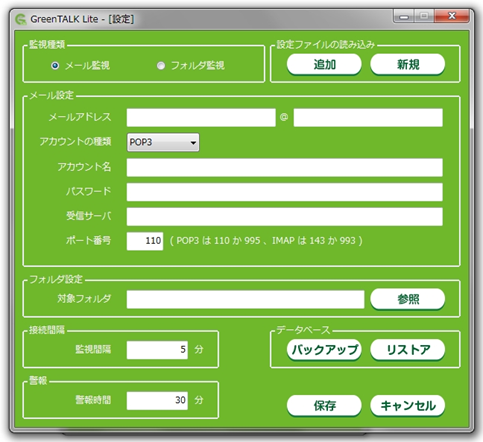Image resolution: width=483 pixels, height=442 pixels.
Task: Click the パスワード input field
Action: tap(285, 192)
